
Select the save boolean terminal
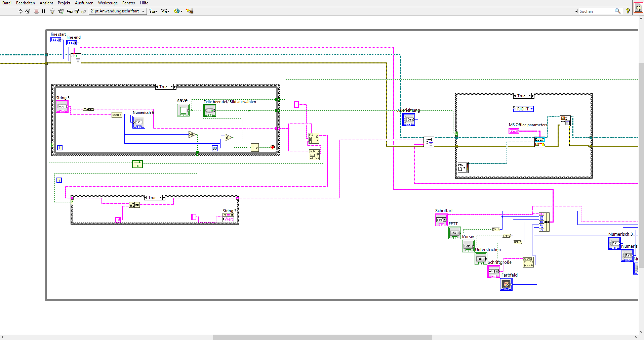click(183, 110)
